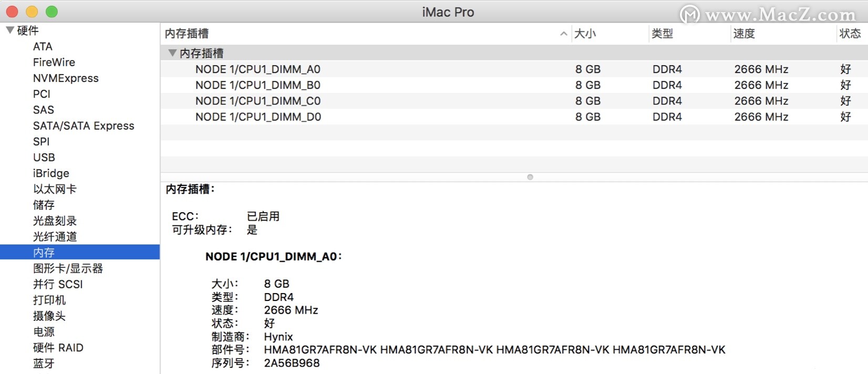Viewport: 868px width, 374px height.
Task: Select row NODE 1/CPU1_DIMM_C0
Action: coord(514,101)
